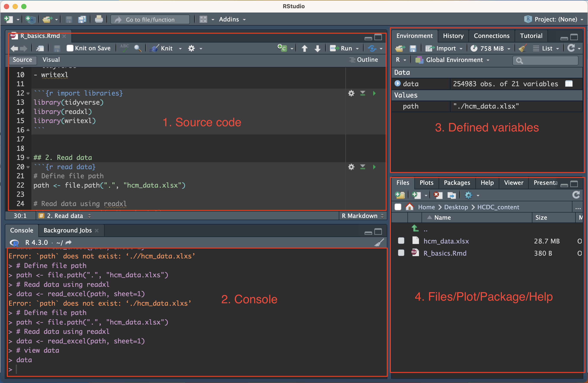The height and width of the screenshot is (383, 588).
Task: View data table grid icon
Action: [x=569, y=84]
